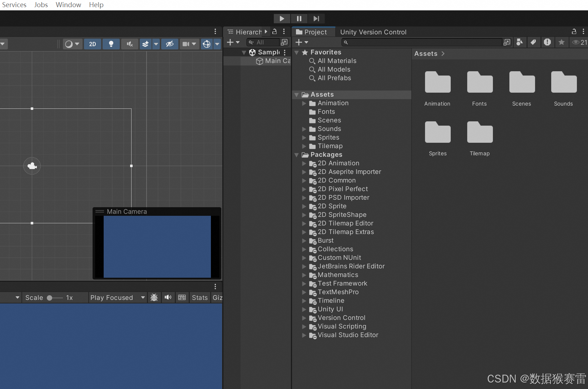The height and width of the screenshot is (389, 588).
Task: Switch to Unity Version Control tab
Action: tap(373, 32)
